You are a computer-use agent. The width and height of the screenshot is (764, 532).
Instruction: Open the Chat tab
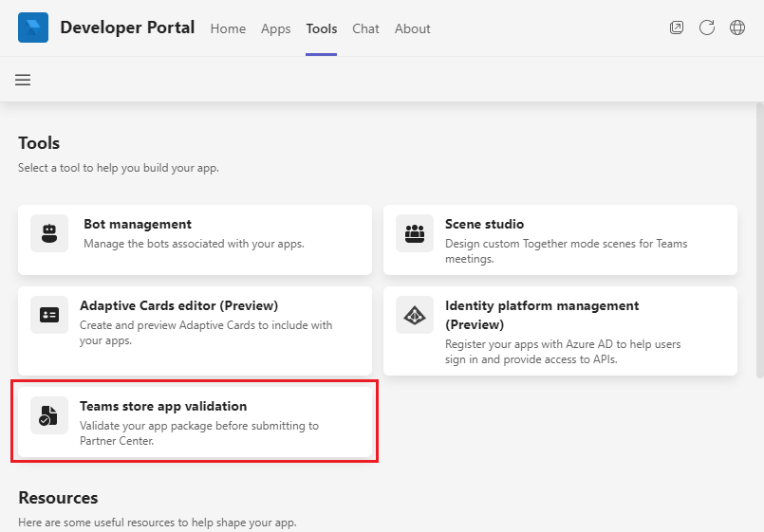pos(366,28)
